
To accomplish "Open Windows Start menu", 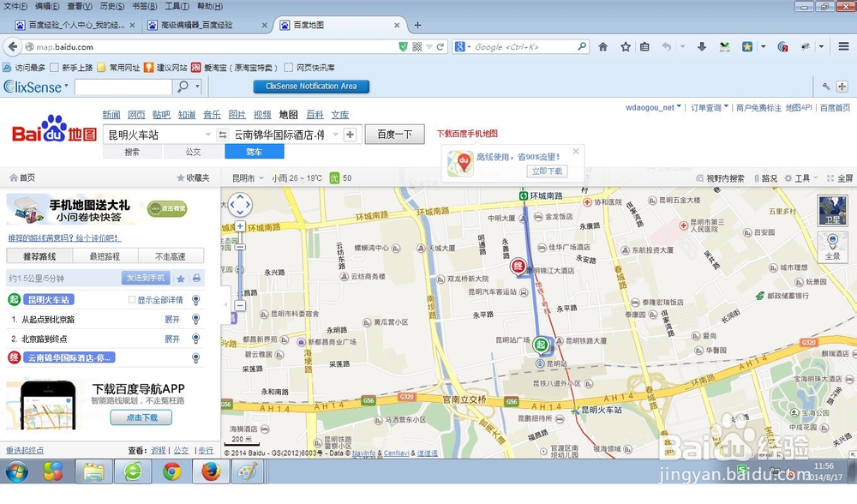I will click(x=16, y=471).
